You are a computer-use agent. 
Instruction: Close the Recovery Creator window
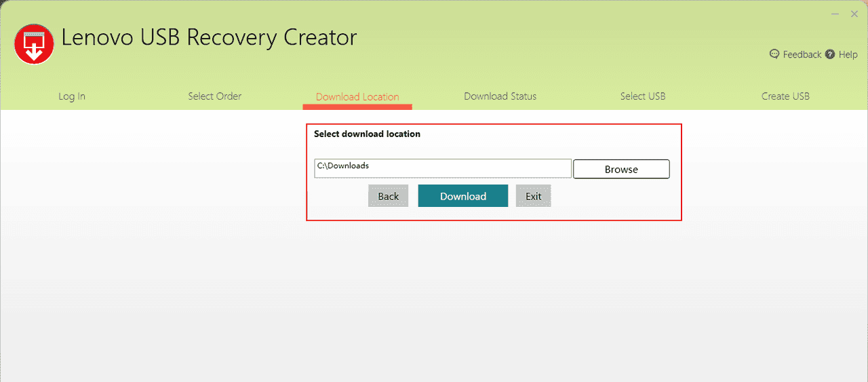pyautogui.click(x=854, y=14)
